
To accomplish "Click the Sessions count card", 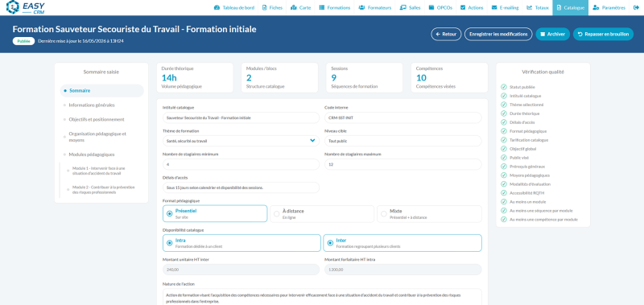I will [365, 77].
